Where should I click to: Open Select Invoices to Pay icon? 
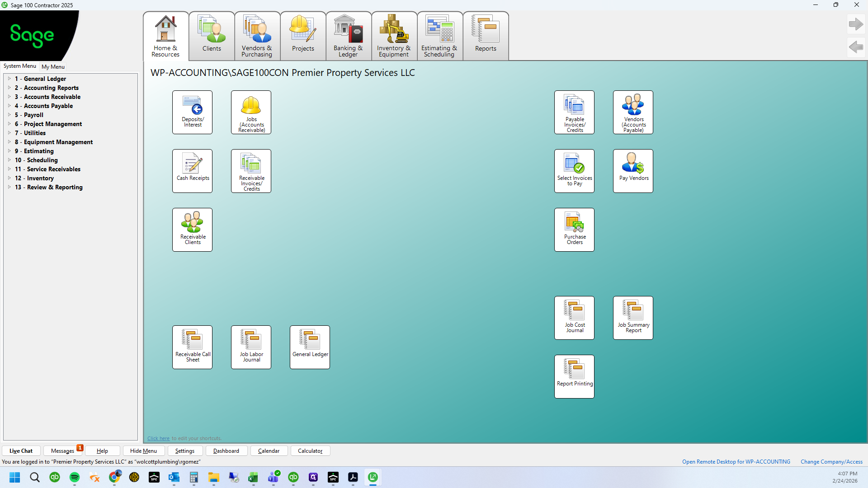point(574,171)
